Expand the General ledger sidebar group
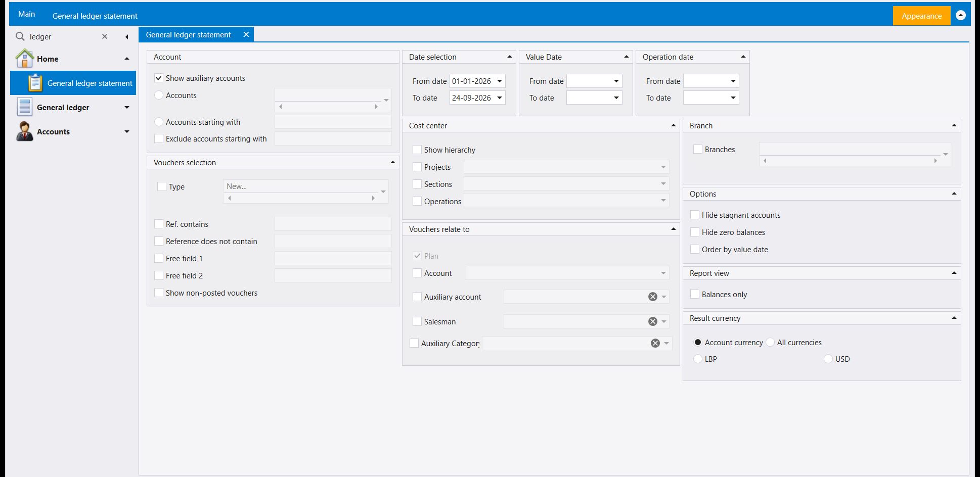980x477 pixels. pos(127,107)
